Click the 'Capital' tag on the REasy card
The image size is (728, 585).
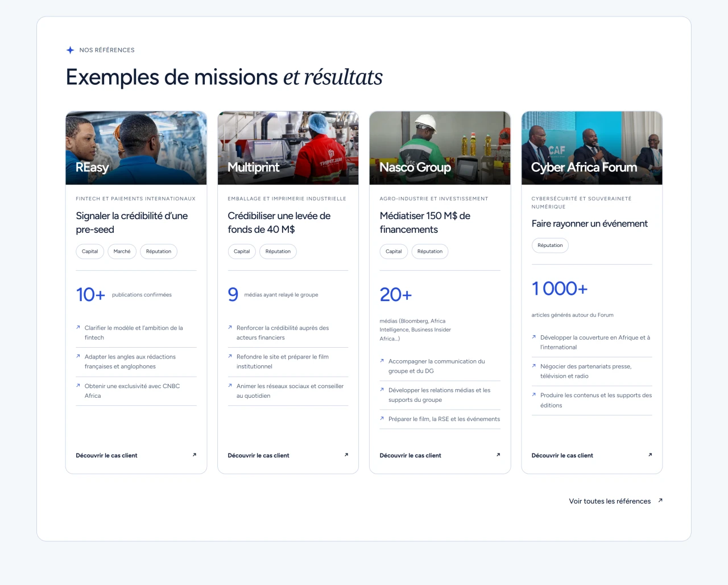point(90,252)
